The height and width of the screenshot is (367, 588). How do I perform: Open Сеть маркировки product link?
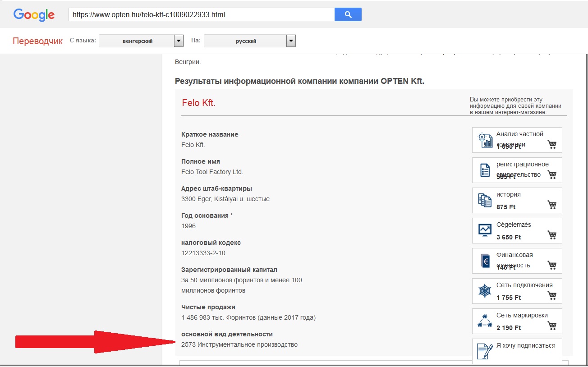[x=522, y=315]
